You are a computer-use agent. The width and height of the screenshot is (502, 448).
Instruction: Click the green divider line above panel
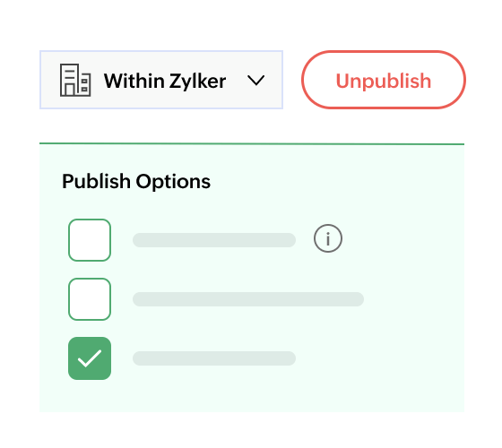pyautogui.click(x=252, y=144)
